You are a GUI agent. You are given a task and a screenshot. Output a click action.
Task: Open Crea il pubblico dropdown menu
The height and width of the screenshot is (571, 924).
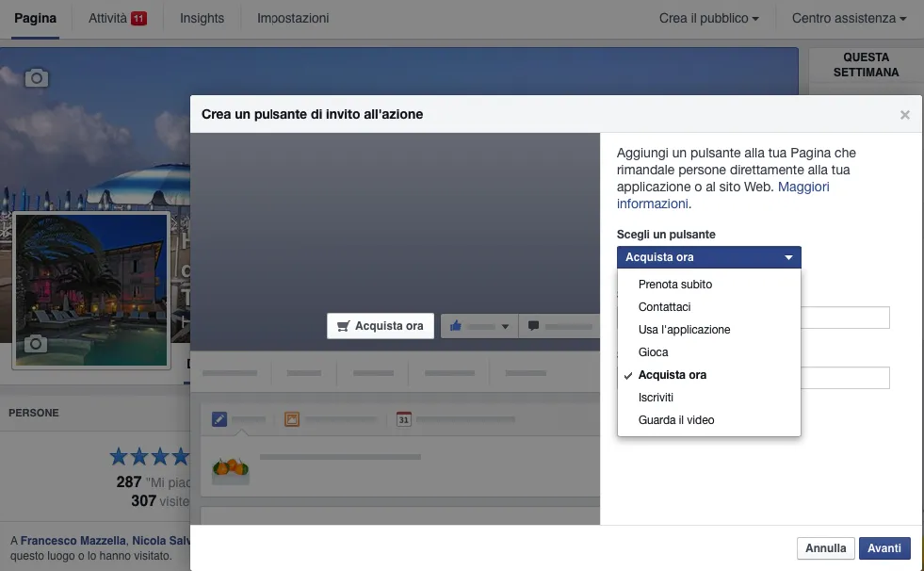point(709,18)
